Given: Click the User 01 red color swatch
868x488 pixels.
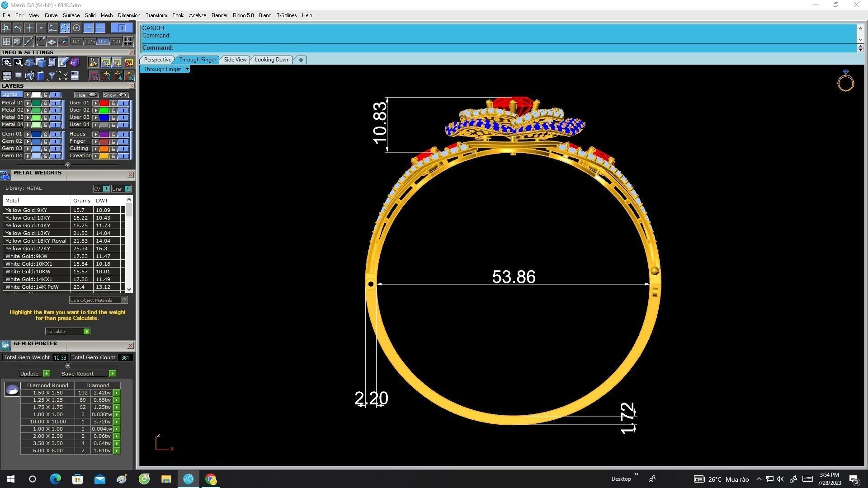Looking at the screenshot, I should (x=104, y=103).
